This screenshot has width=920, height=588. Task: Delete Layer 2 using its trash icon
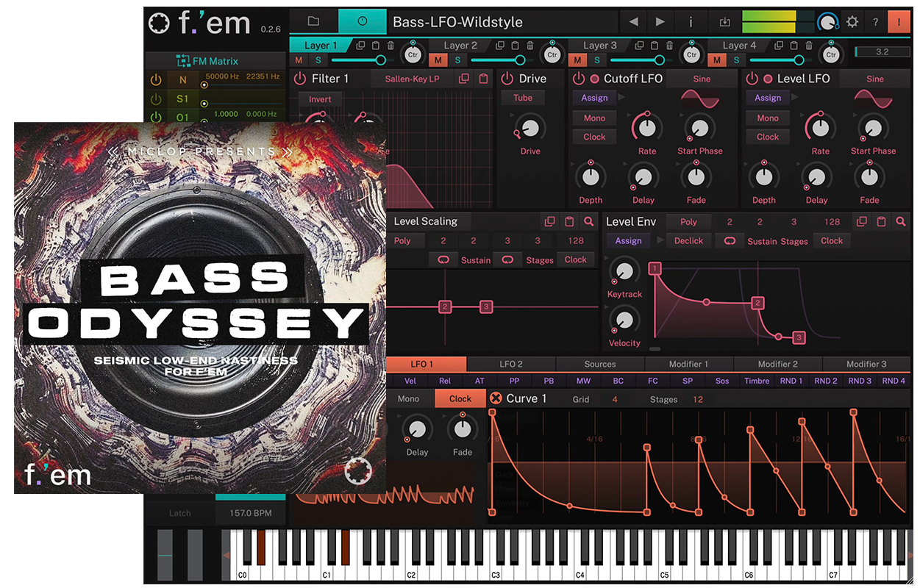pyautogui.click(x=530, y=46)
